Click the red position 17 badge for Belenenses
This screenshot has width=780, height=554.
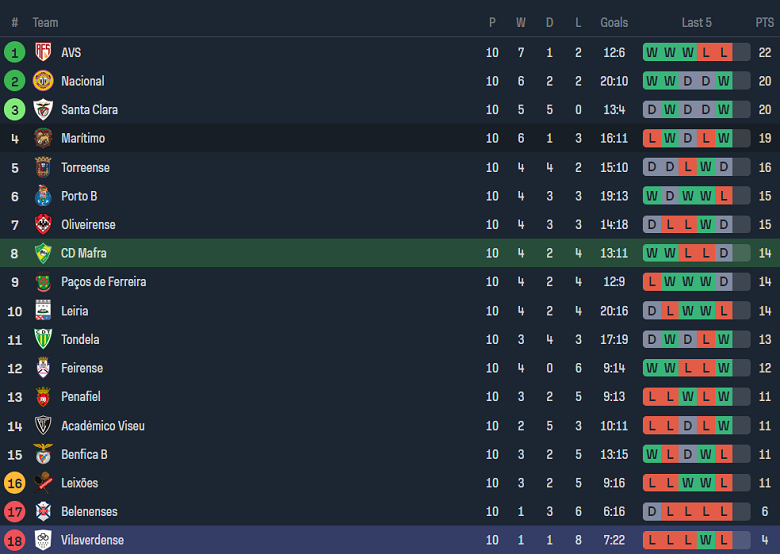[x=15, y=512]
